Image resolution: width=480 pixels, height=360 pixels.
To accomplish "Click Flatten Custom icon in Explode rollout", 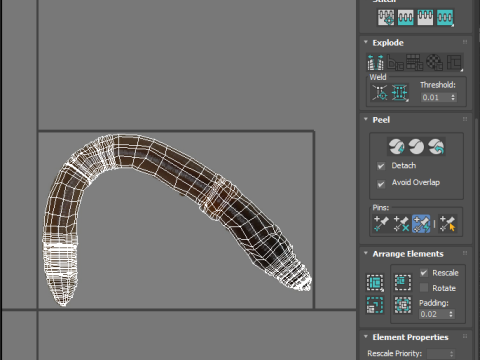I will (454, 62).
